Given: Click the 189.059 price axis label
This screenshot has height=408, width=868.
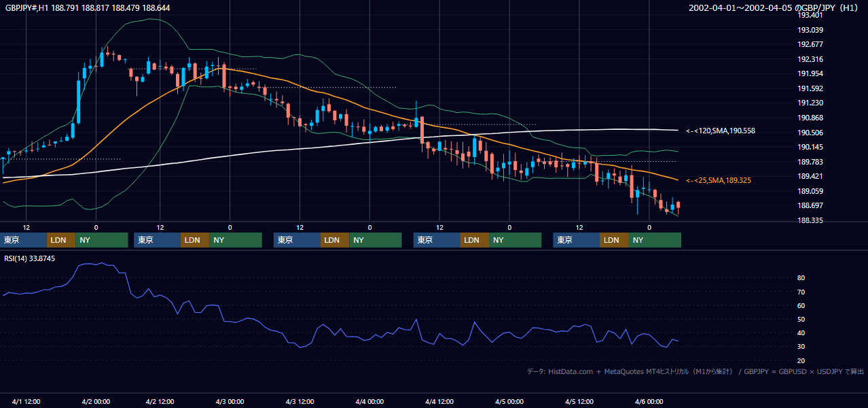Looking at the screenshot, I should 810,191.
